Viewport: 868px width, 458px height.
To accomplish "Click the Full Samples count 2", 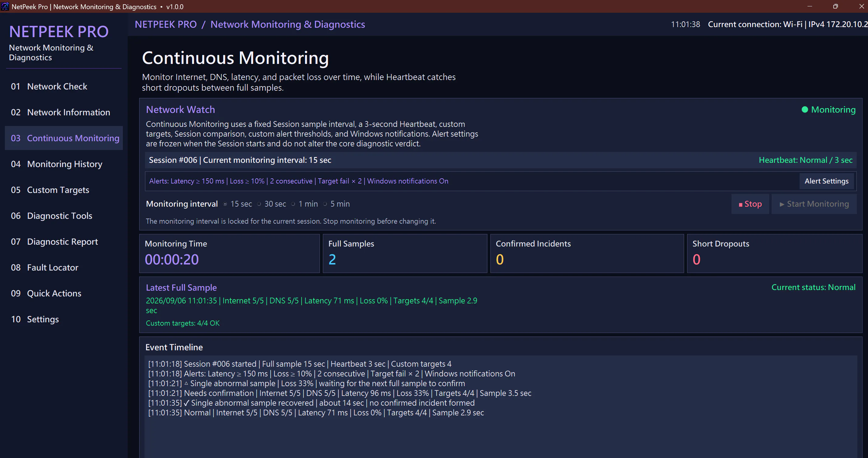I will [x=332, y=259].
